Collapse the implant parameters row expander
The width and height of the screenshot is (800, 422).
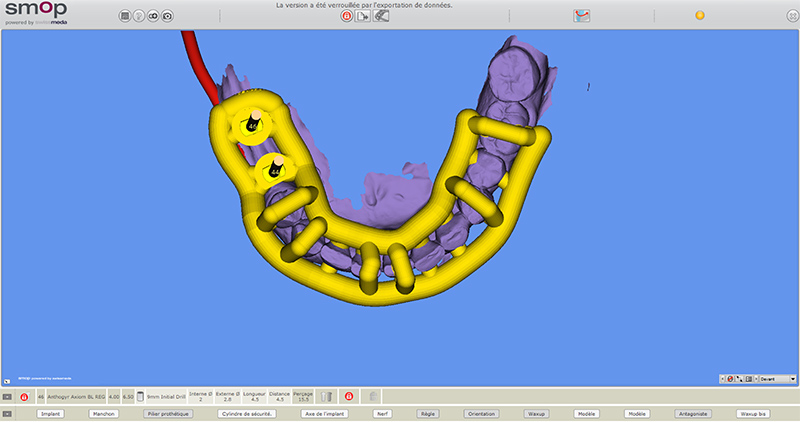click(7, 397)
